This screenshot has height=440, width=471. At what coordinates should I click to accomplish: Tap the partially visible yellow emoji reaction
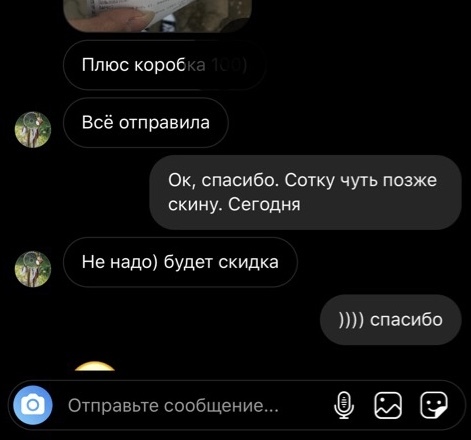pyautogui.click(x=95, y=366)
